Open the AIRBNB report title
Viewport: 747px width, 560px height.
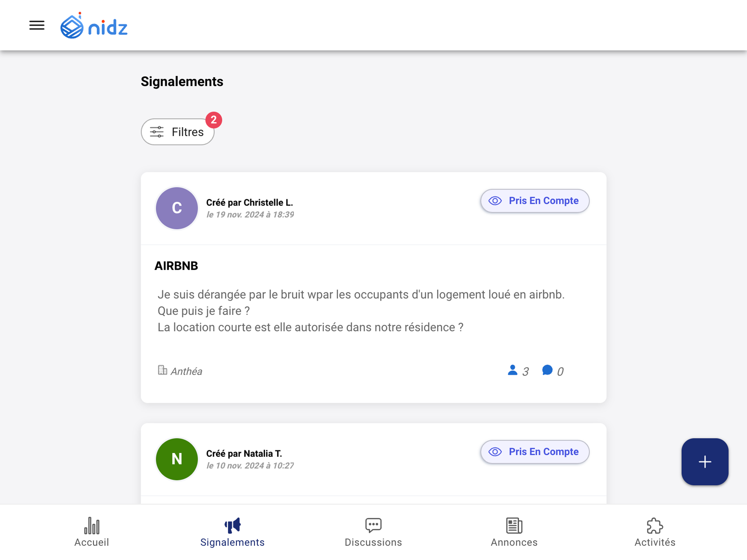[x=176, y=266]
